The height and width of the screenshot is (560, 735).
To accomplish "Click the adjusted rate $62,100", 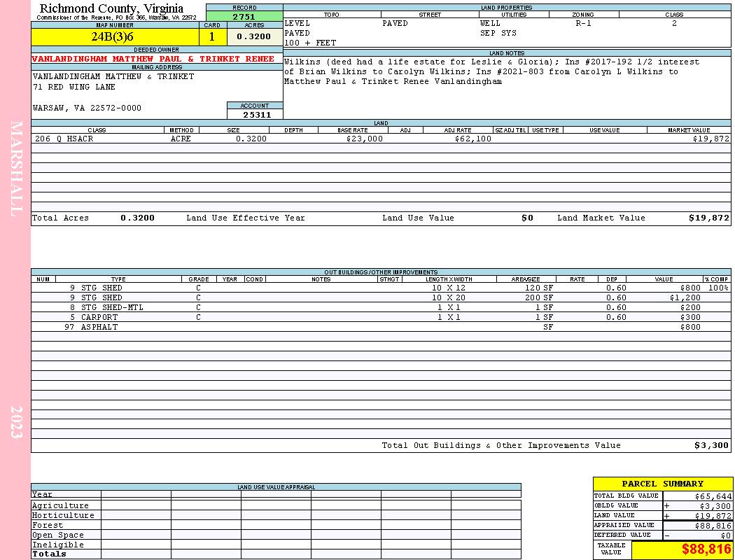I will coord(472,139).
